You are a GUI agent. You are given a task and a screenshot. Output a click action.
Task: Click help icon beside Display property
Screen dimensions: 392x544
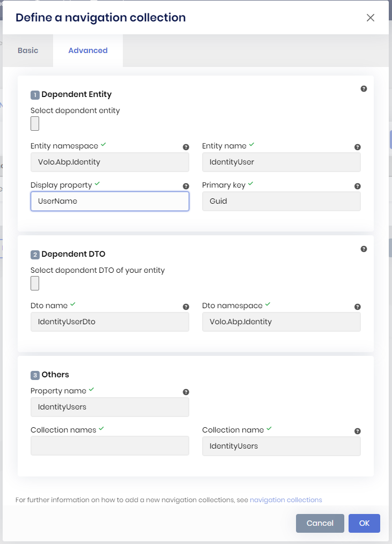(186, 186)
